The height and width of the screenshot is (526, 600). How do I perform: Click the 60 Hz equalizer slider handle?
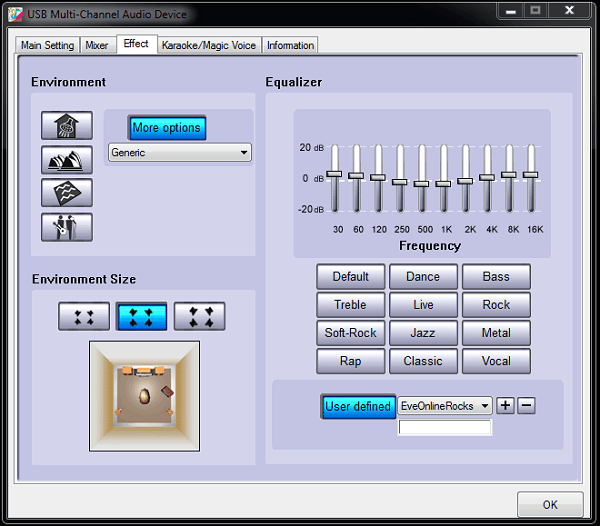pyautogui.click(x=356, y=176)
